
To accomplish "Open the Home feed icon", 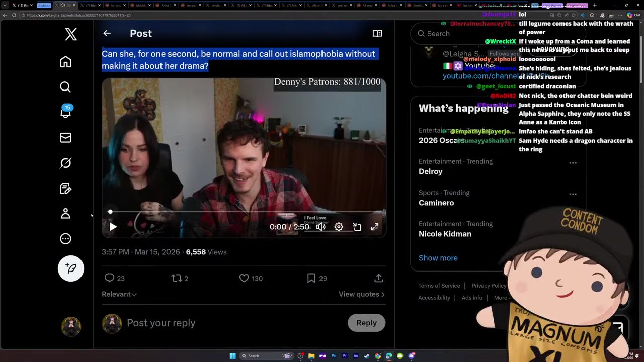I will point(65,62).
